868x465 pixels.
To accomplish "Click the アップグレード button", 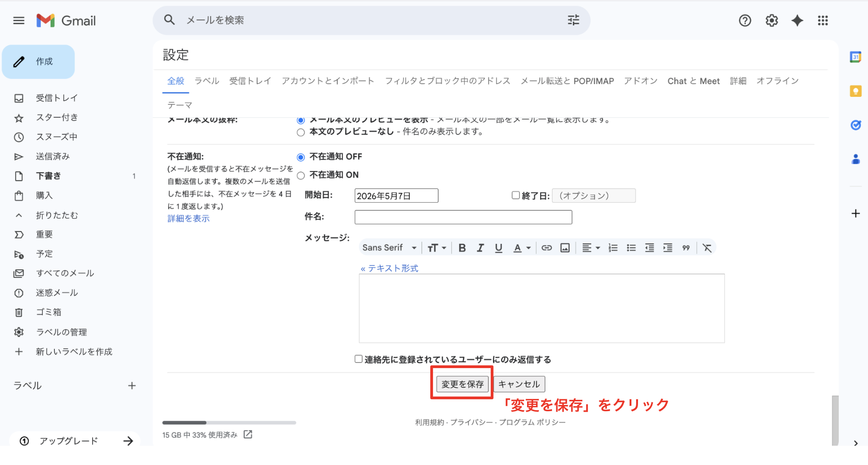I will click(75, 441).
